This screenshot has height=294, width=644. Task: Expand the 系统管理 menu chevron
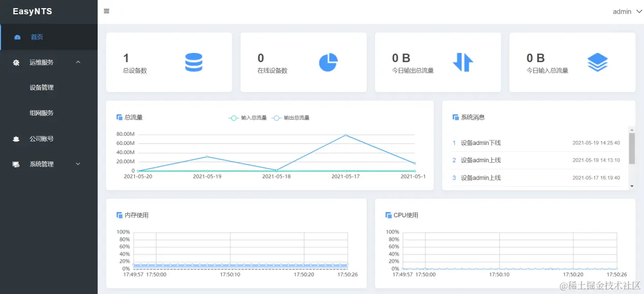78,164
